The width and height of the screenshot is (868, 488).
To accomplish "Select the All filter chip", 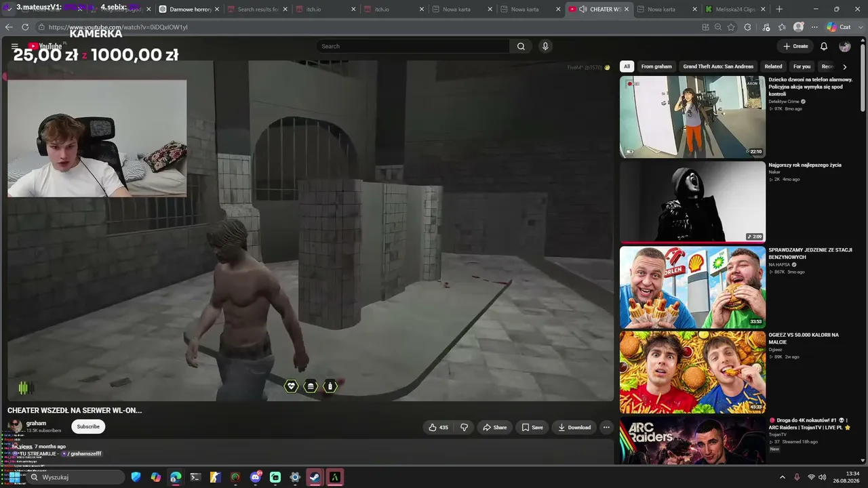I will (x=627, y=66).
